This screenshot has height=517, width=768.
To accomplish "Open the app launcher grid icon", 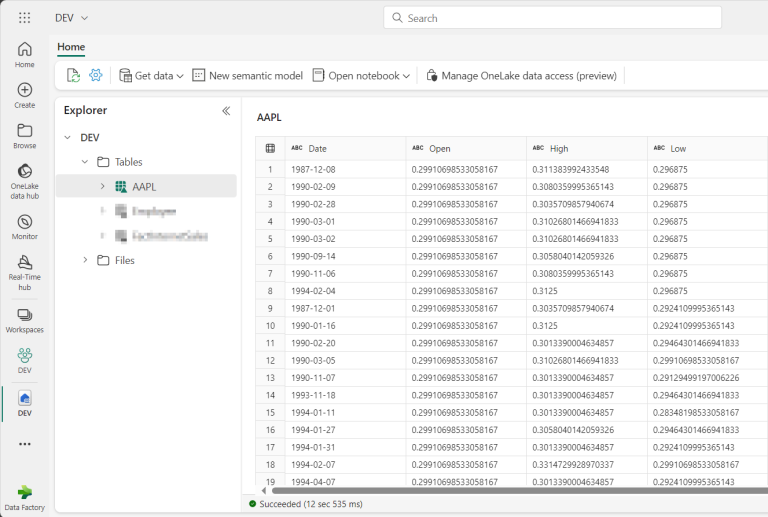I will [x=24, y=18].
